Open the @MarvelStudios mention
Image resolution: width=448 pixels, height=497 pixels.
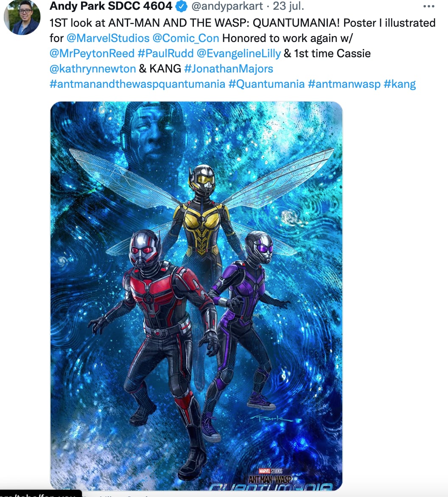(x=108, y=38)
